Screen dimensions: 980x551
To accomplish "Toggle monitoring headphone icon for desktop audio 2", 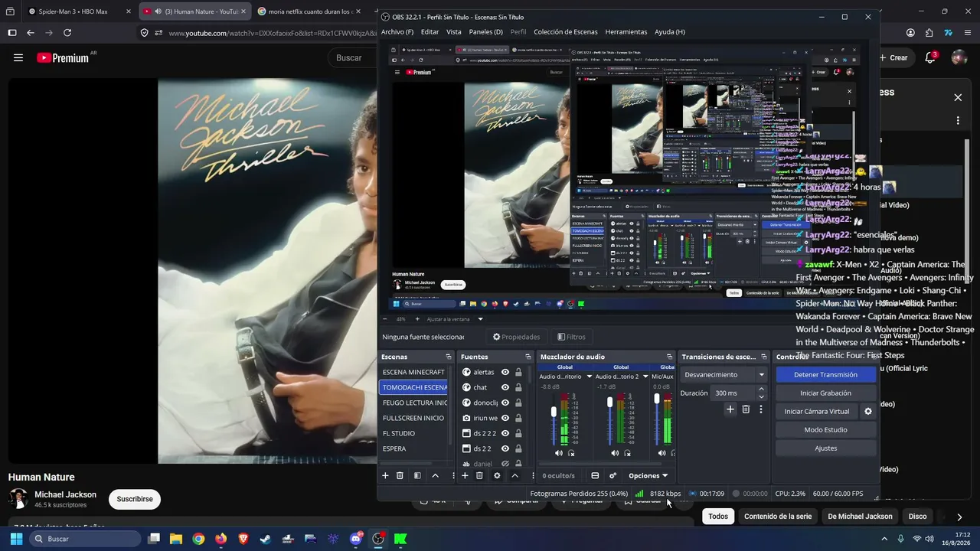I will (628, 453).
